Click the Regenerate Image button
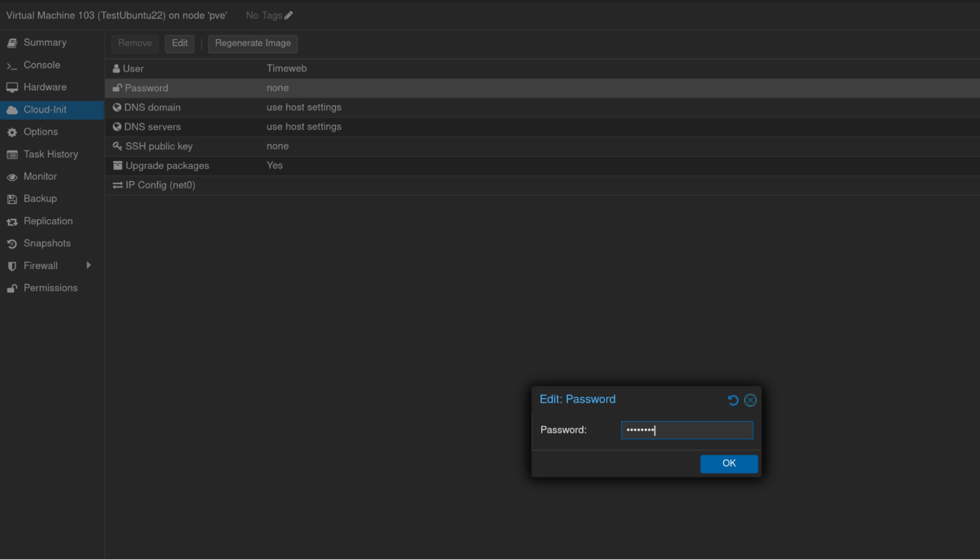 (x=253, y=43)
